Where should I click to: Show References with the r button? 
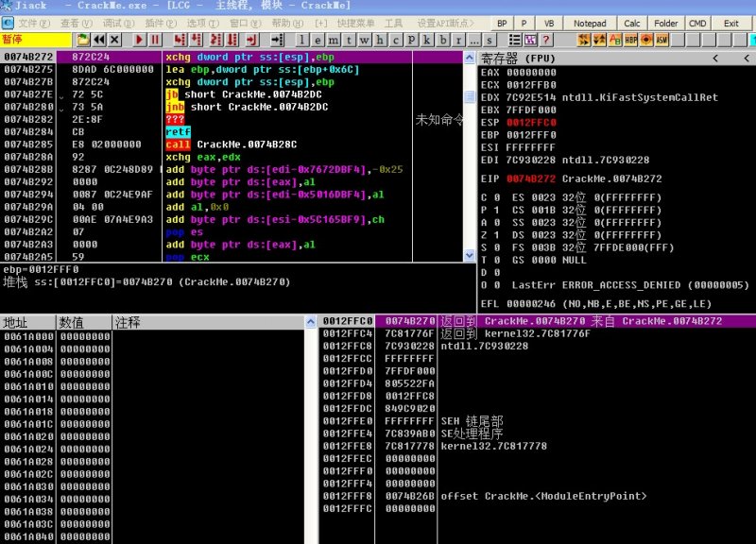pos(458,40)
